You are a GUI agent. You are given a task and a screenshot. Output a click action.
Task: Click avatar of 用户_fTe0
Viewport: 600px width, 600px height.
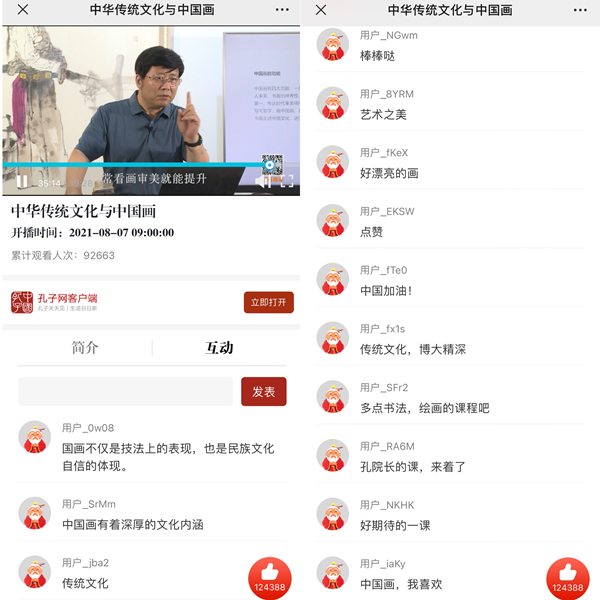pyautogui.click(x=332, y=280)
